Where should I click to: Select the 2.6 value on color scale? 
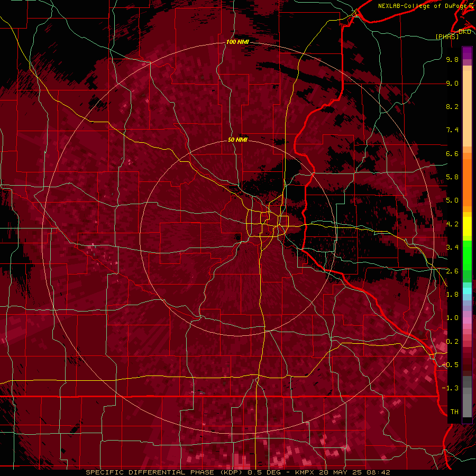tap(452, 271)
